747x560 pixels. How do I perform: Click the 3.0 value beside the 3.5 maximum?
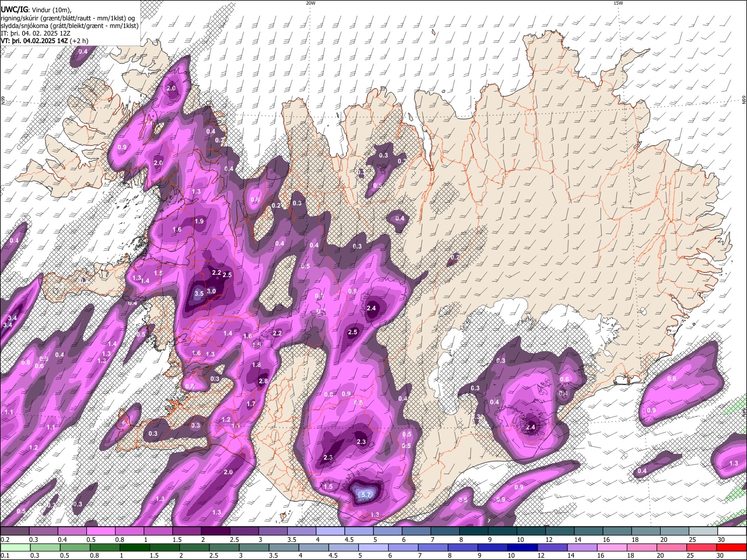(x=211, y=291)
